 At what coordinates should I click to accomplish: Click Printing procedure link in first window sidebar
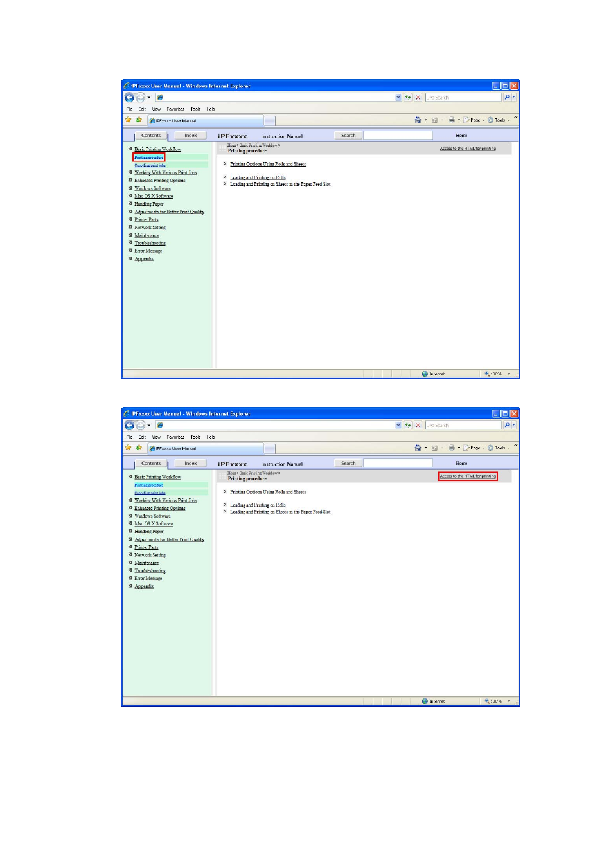(x=149, y=158)
